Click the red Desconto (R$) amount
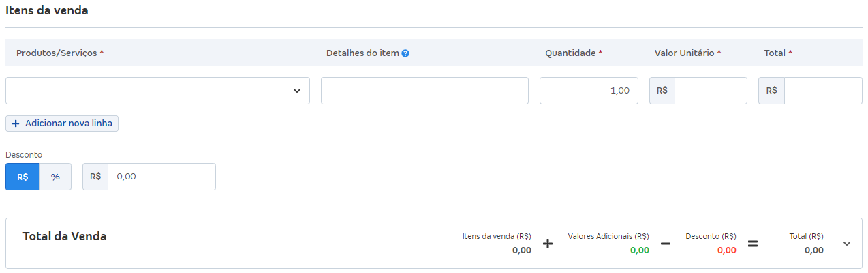The width and height of the screenshot is (868, 273). (726, 250)
